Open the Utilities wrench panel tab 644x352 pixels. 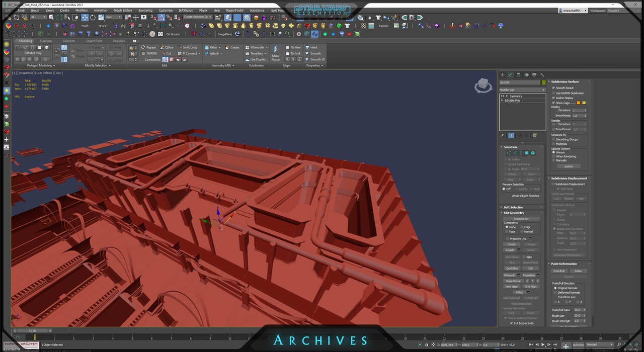[x=542, y=75]
